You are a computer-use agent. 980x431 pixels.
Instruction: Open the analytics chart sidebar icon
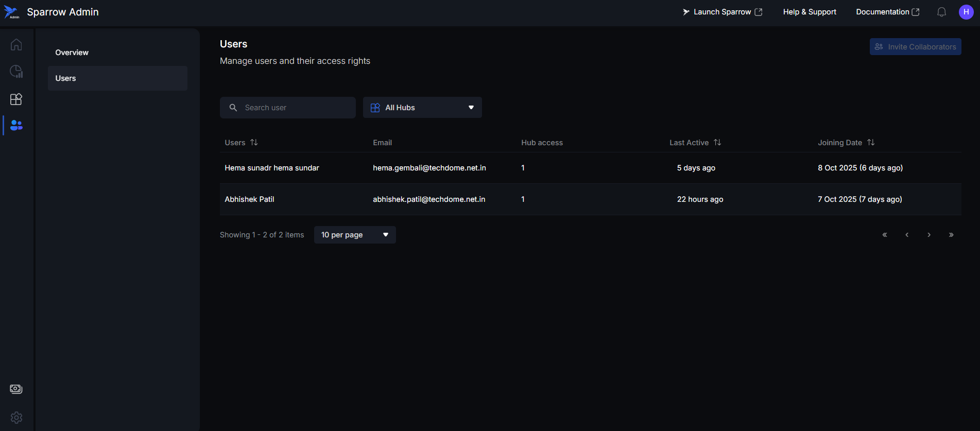coord(16,72)
